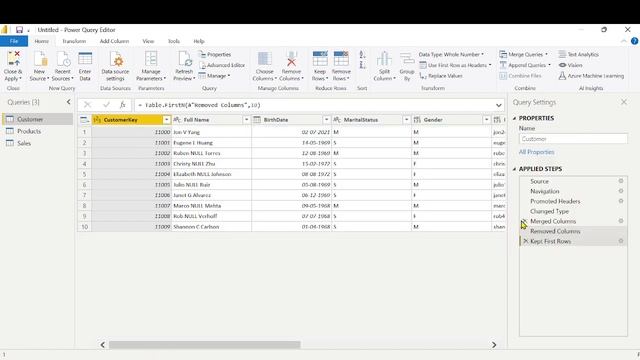Switch to the View tab
Image resolution: width=640 pixels, height=360 pixels.
click(148, 41)
